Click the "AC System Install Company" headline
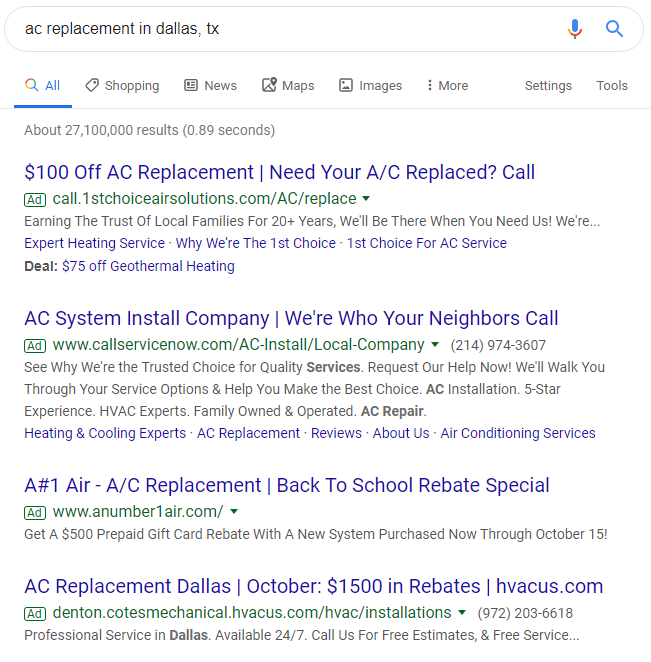Screen dimensions: 651x662 tap(291, 318)
